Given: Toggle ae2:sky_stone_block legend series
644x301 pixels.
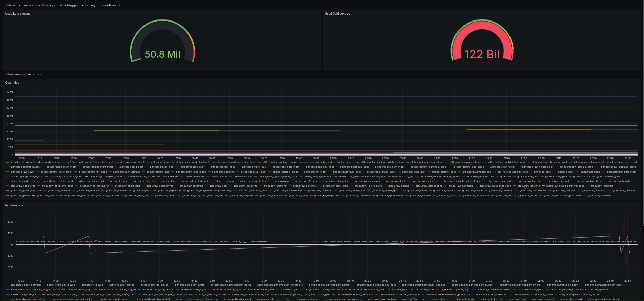Looking at the screenshot, I should point(132,162).
